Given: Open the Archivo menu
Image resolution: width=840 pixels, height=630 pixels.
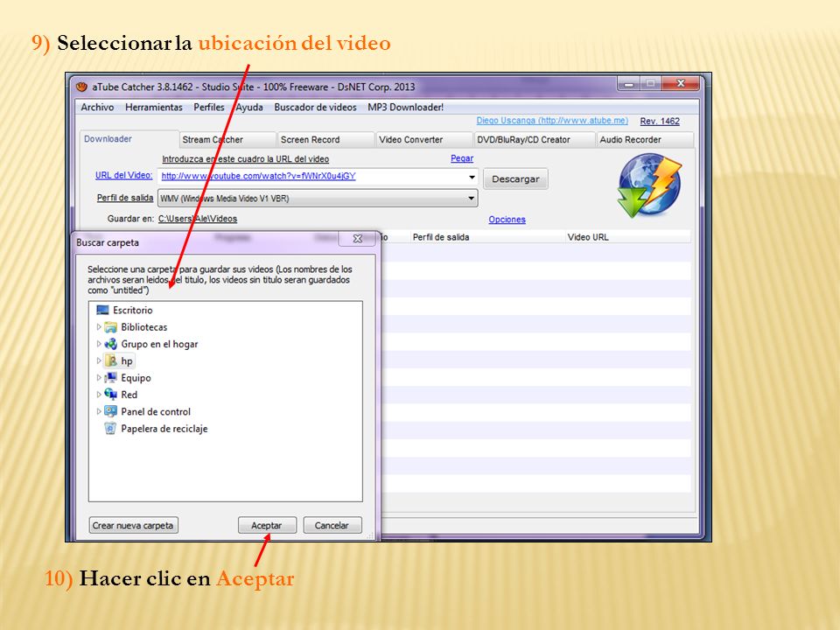Looking at the screenshot, I should coord(97,107).
